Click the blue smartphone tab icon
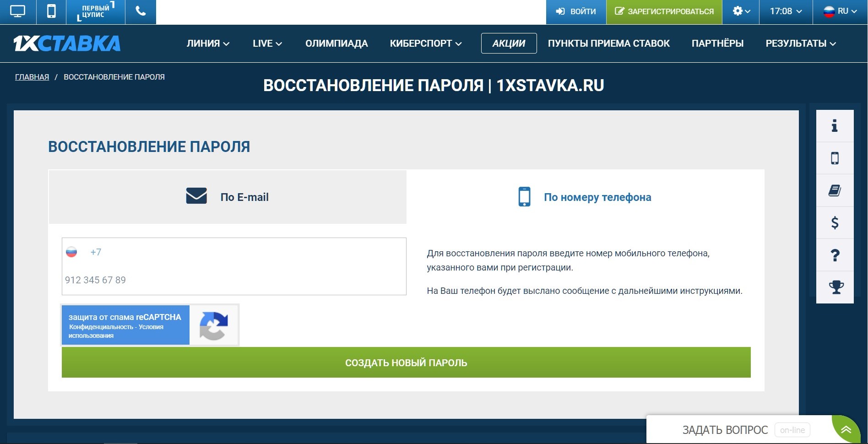The image size is (868, 444). click(524, 196)
